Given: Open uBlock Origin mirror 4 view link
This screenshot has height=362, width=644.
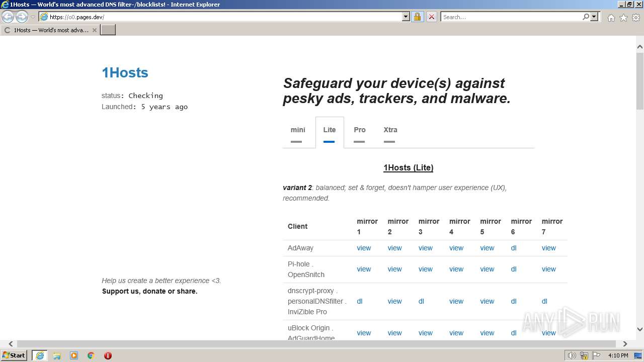Looking at the screenshot, I should click(x=456, y=333).
